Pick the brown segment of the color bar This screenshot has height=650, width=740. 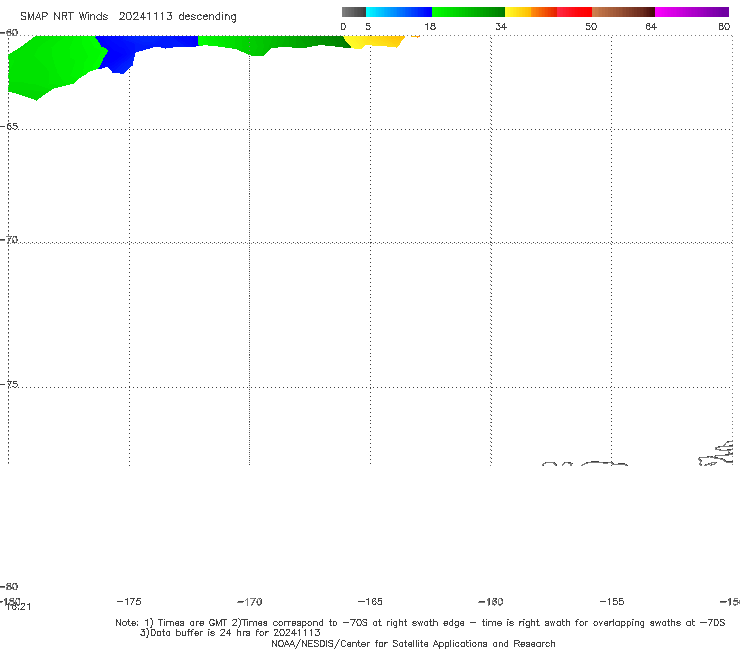[623, 12]
